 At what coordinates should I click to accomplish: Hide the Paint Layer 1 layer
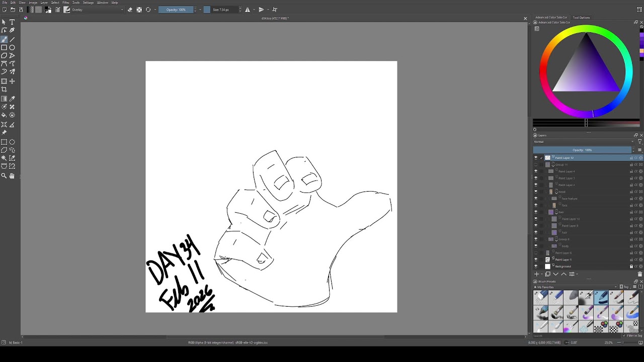click(536, 259)
